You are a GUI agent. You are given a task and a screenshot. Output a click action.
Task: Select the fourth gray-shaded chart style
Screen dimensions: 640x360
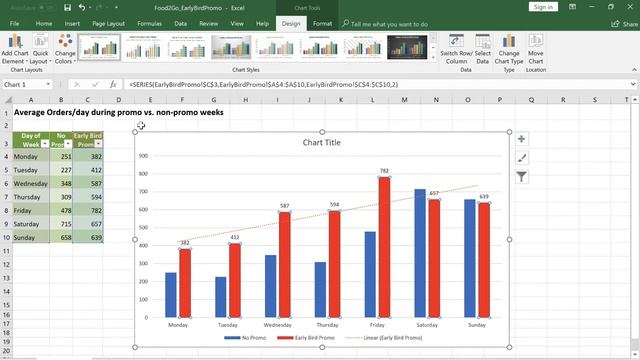coord(231,47)
